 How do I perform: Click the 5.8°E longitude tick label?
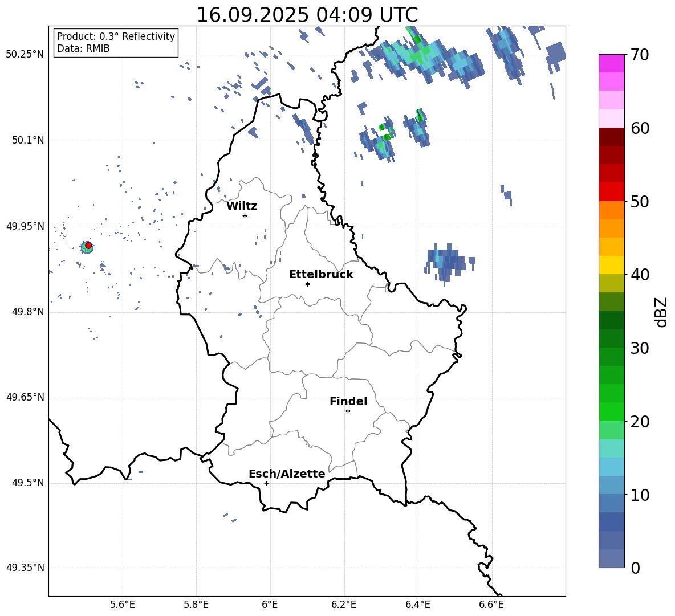(x=196, y=605)
